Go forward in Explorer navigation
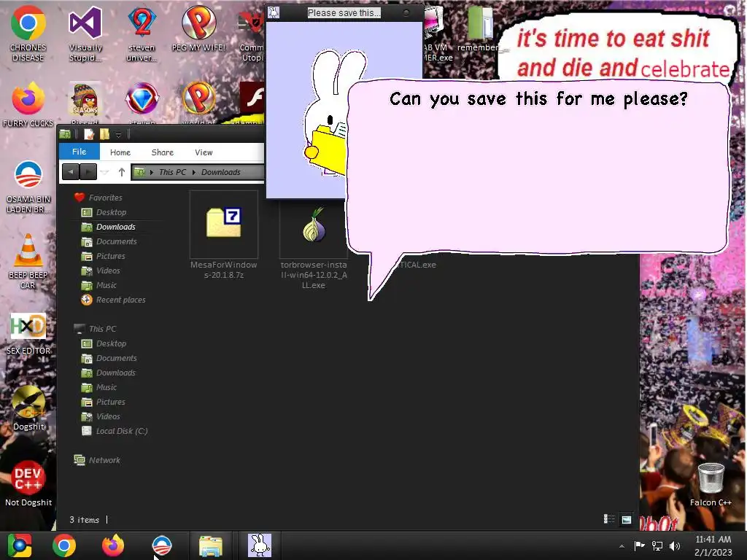The image size is (747, 560). 88,172
